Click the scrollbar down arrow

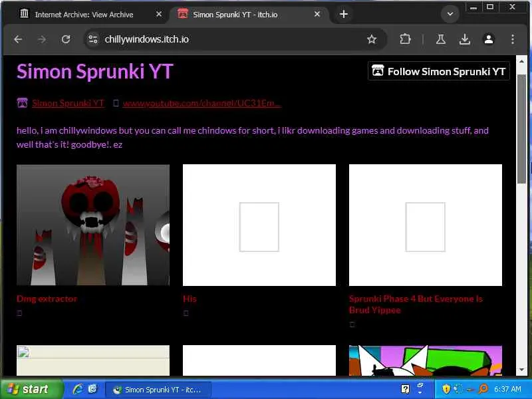[x=521, y=370]
